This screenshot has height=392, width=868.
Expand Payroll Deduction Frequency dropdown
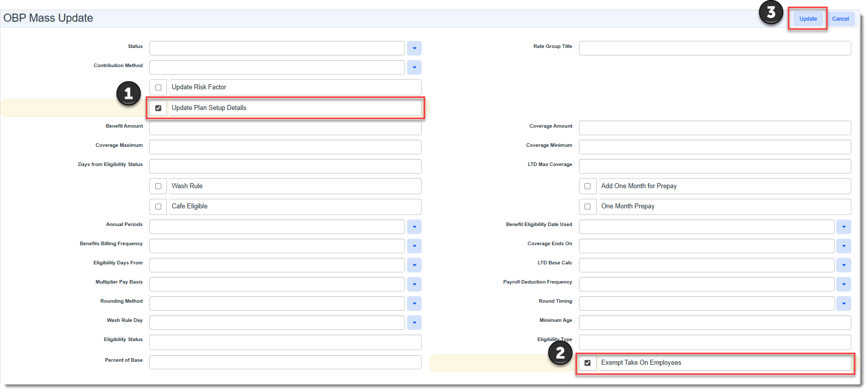click(843, 285)
